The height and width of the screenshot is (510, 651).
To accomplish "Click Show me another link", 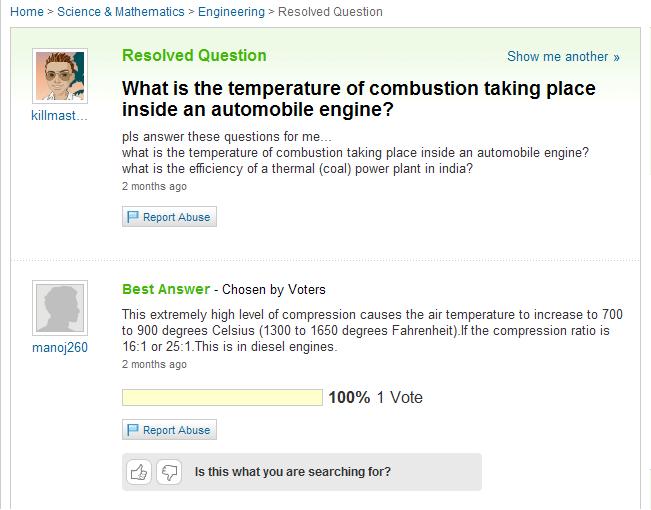I will point(563,56).
